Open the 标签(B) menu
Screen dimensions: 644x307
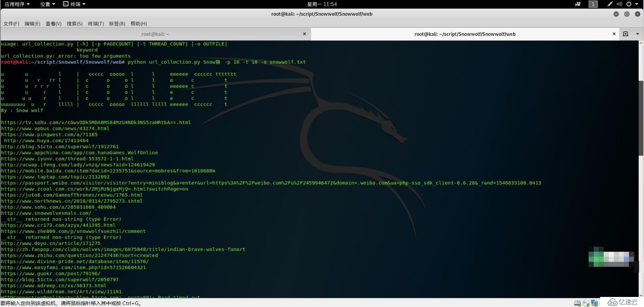point(117,24)
